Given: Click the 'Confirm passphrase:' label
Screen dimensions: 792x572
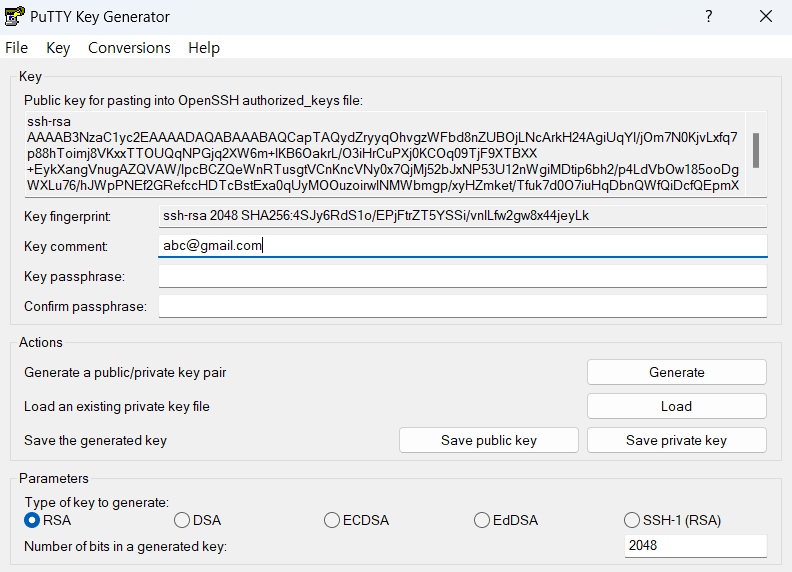Looking at the screenshot, I should pyautogui.click(x=85, y=306).
